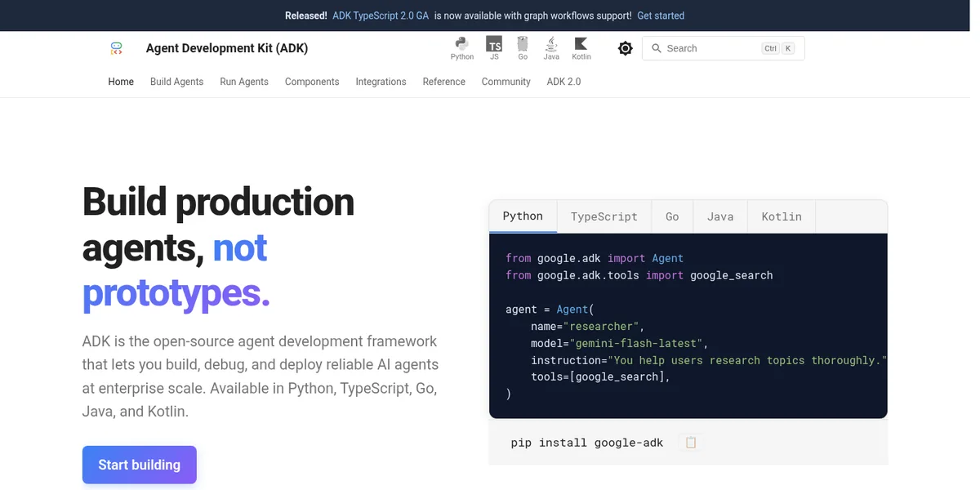Open the ADK TypeScript 2.0 GA link

point(381,16)
